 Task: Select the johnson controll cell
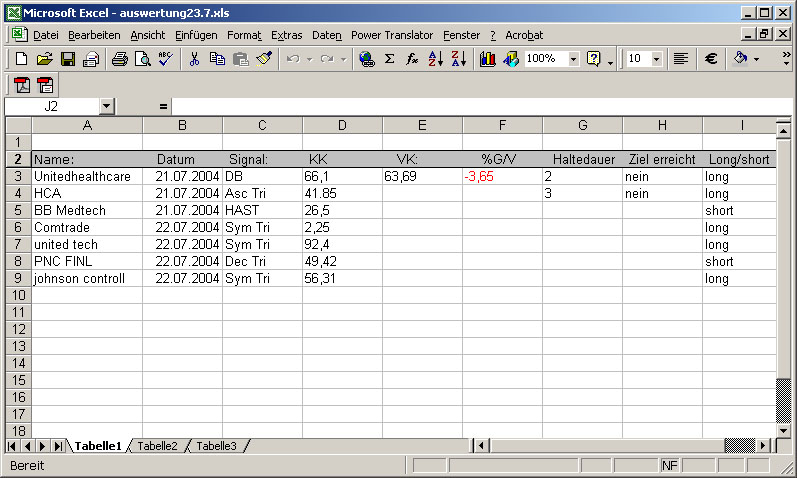pyautogui.click(x=87, y=279)
